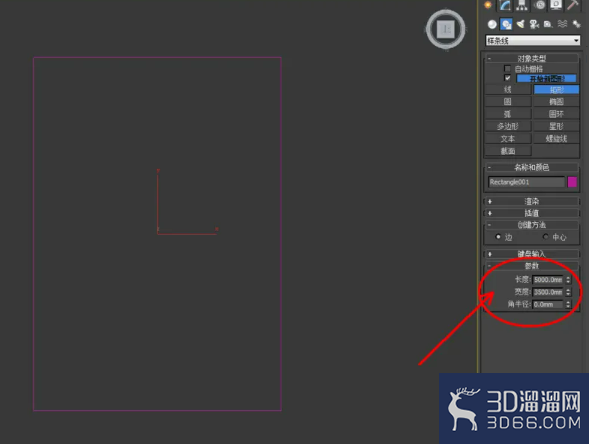Choose the 多边形 (NGon) shape button
Viewport: 589px width, 444px height.
coord(508,126)
